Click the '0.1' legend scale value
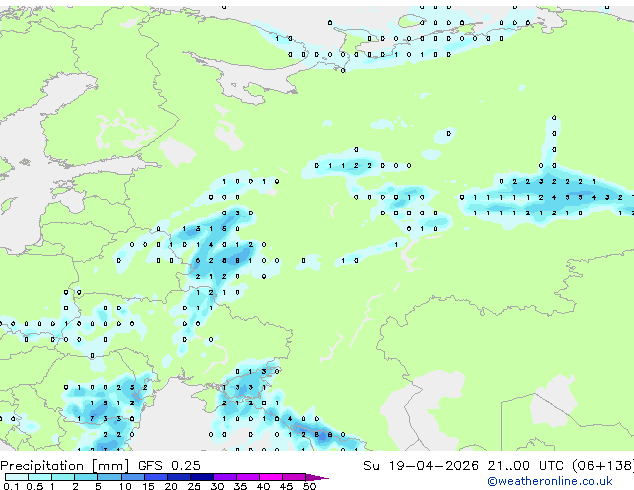 [11, 486]
